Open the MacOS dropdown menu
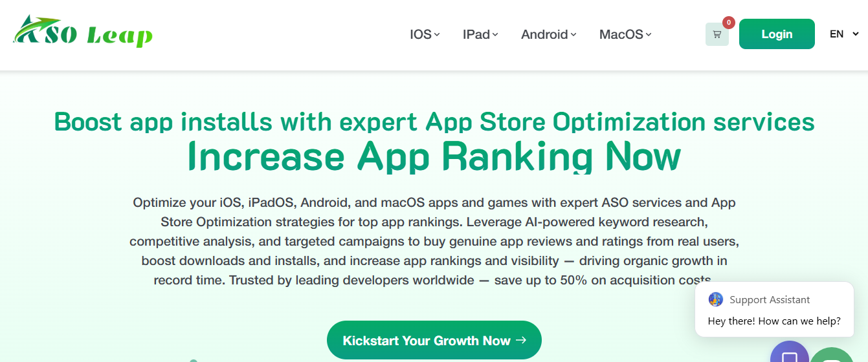 click(625, 34)
